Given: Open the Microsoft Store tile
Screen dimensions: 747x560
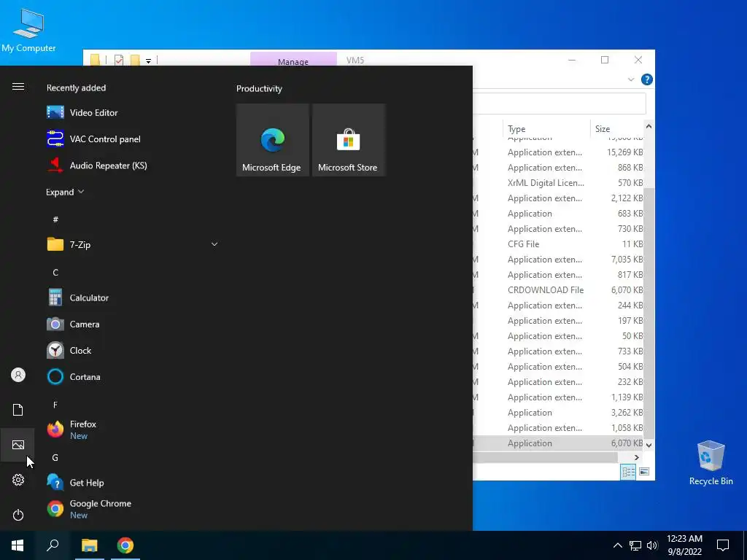Looking at the screenshot, I should click(x=348, y=140).
